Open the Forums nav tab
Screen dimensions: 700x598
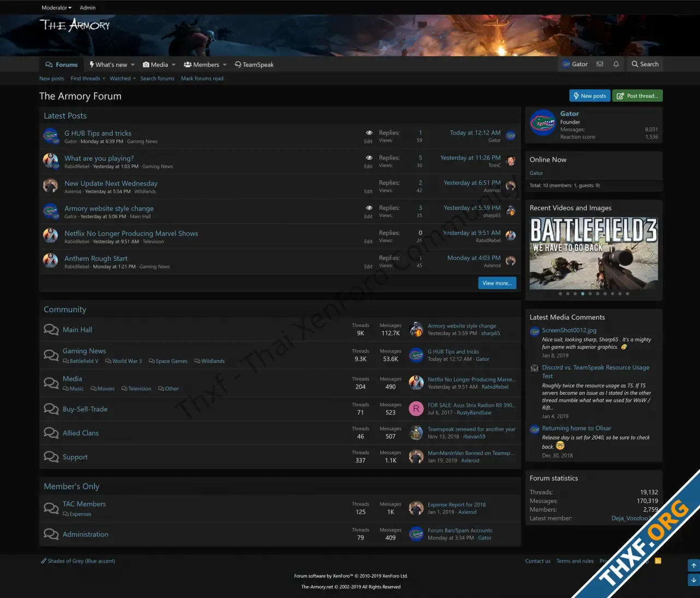click(61, 65)
